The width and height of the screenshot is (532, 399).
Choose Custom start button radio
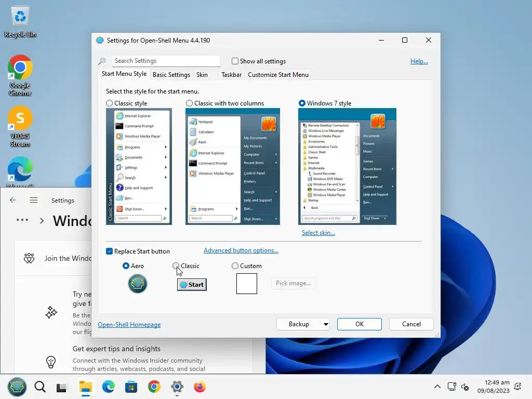(x=235, y=266)
